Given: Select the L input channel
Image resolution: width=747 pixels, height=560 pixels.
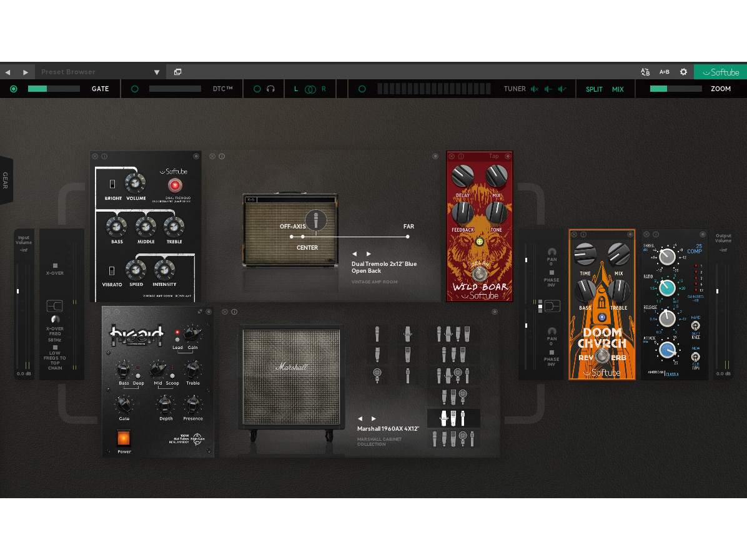Looking at the screenshot, I should coord(296,89).
